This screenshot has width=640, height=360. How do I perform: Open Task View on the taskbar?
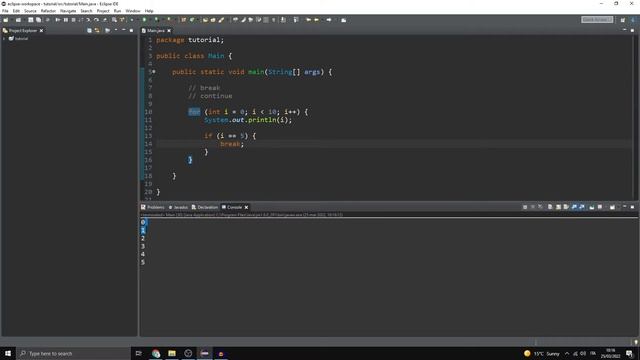tap(138, 353)
